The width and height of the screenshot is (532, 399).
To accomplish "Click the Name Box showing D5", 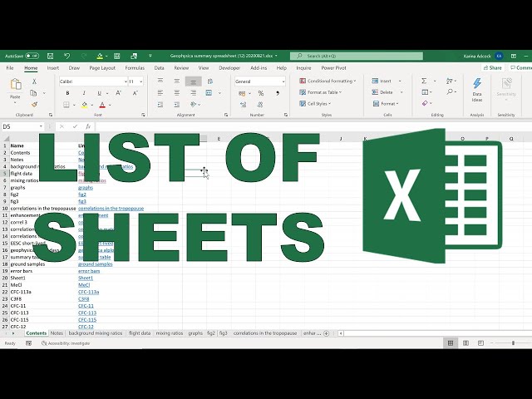I will [x=22, y=126].
